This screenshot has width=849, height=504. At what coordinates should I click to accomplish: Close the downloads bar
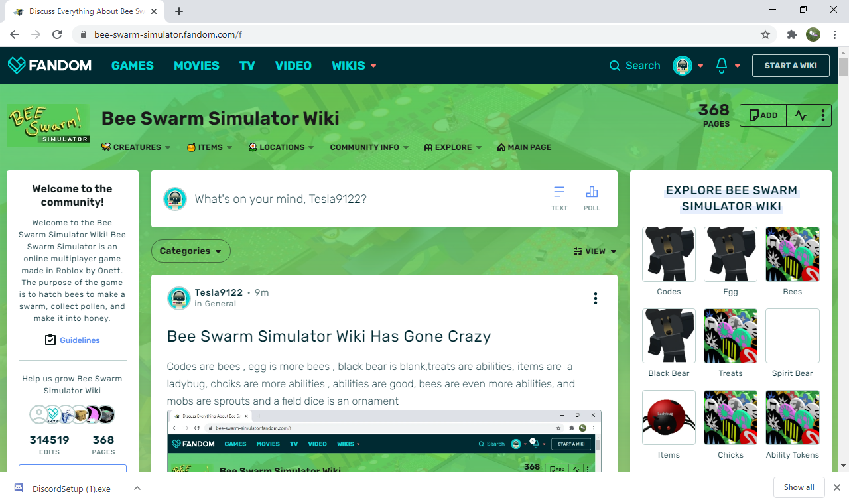[837, 487]
